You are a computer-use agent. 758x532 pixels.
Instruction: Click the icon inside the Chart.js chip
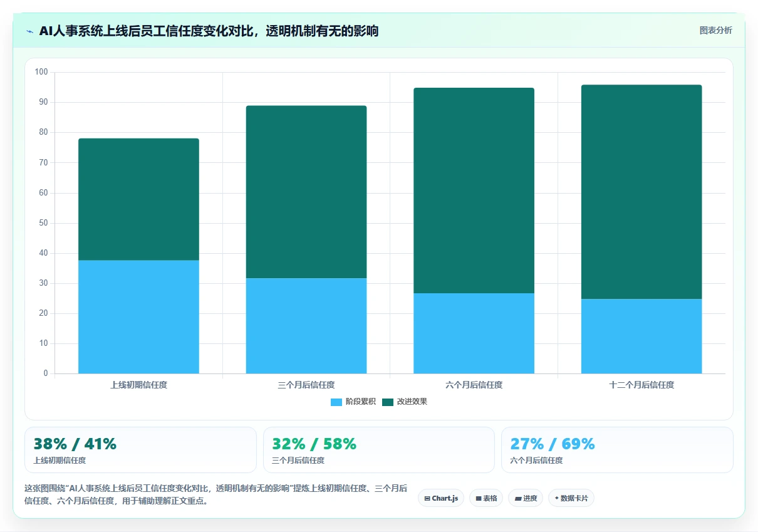pos(427,499)
